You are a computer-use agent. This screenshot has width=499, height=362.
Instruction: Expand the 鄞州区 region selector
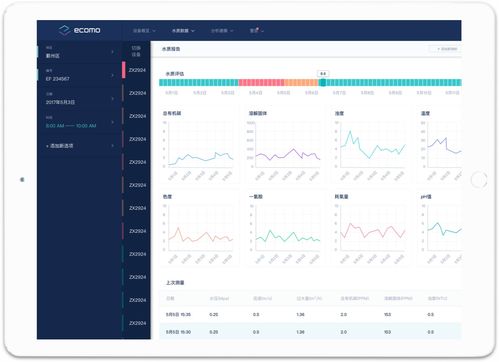tap(79, 52)
